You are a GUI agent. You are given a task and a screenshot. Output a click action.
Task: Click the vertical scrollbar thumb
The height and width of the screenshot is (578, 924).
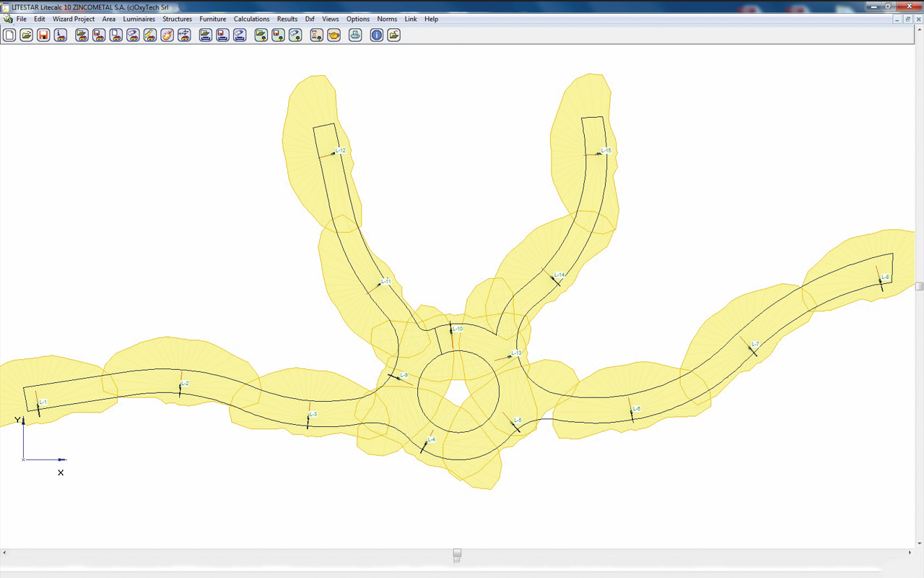920,286
